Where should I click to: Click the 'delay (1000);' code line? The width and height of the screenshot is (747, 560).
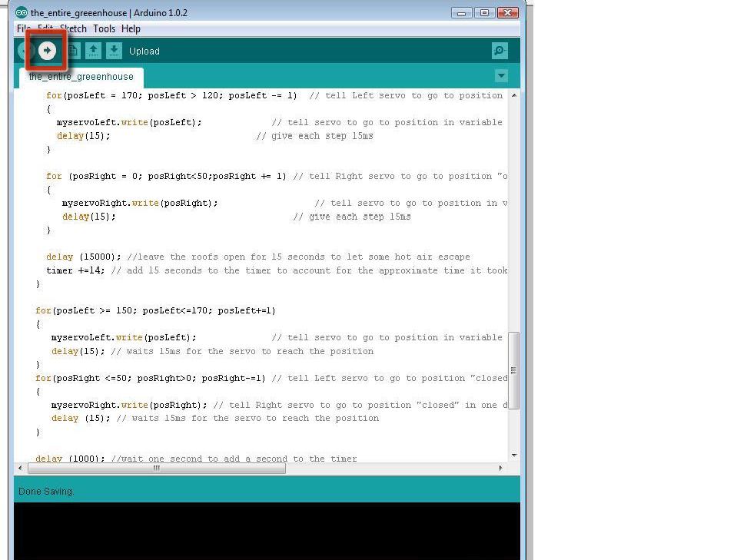click(x=196, y=459)
